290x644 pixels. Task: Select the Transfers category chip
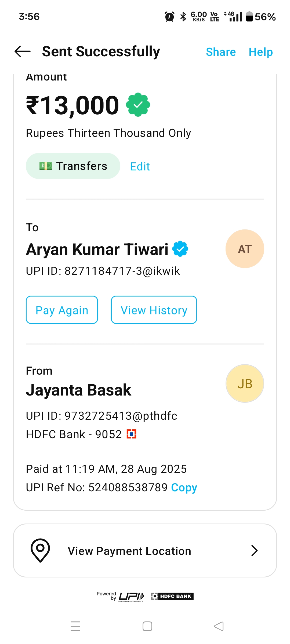click(73, 166)
